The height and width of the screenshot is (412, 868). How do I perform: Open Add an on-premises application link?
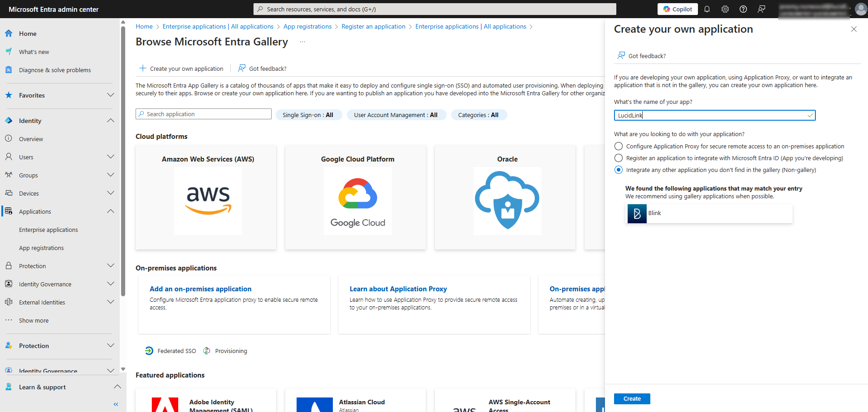(x=200, y=289)
